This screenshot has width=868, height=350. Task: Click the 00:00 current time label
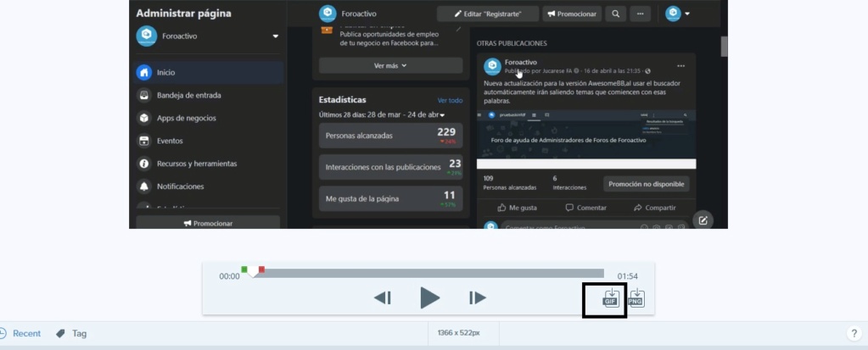click(x=230, y=276)
